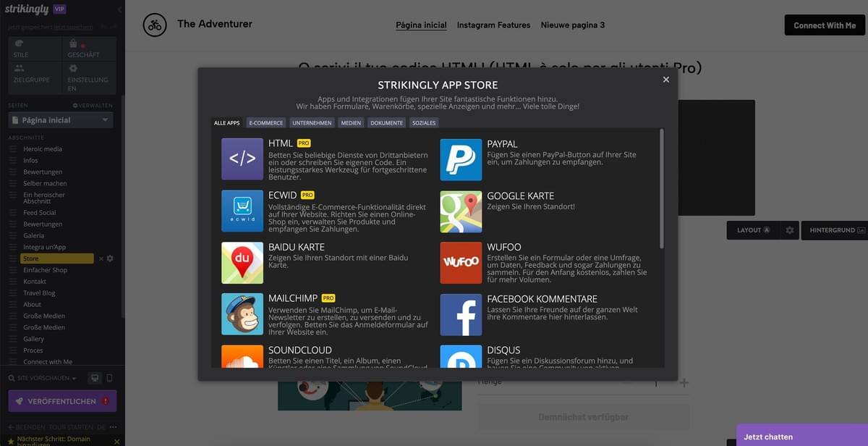Image resolution: width=868 pixels, height=446 pixels.
Task: Select the SoundCloud app icon
Action: point(242,356)
